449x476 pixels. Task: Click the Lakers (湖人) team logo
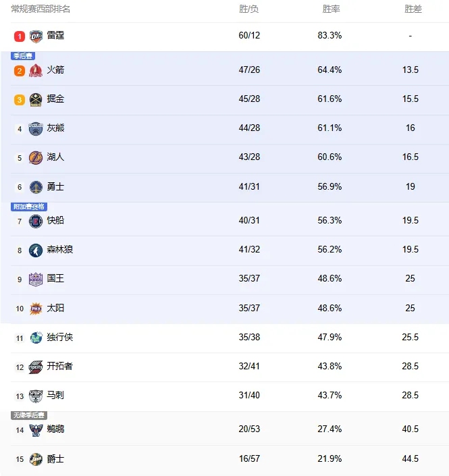[36, 158]
